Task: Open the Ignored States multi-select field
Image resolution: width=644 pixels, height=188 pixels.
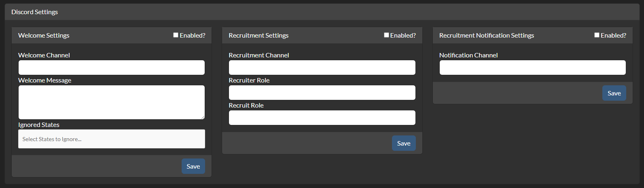Action: 112,139
